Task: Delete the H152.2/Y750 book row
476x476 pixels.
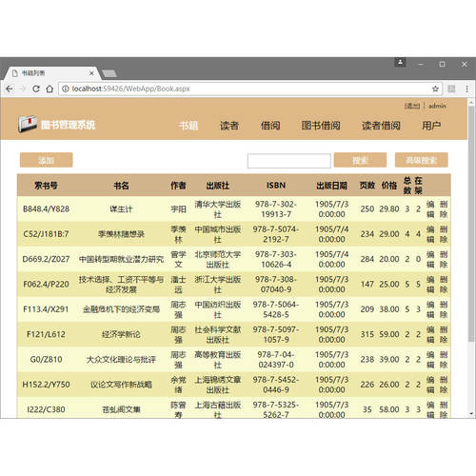Action: (x=444, y=385)
